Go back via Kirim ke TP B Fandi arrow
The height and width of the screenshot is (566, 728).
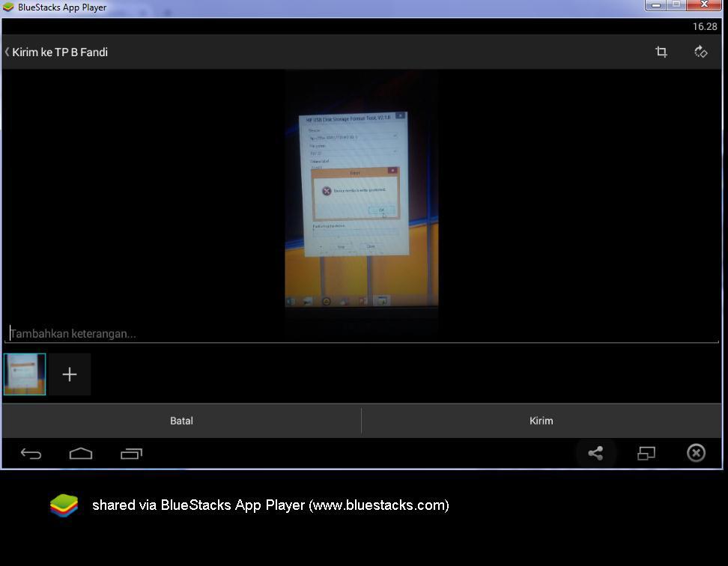pos(7,52)
